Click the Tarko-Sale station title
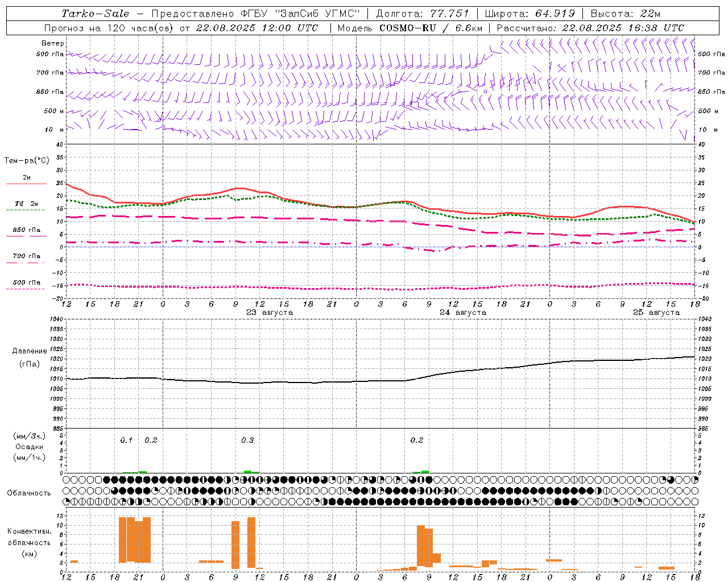Viewport: 728px width, 582px height. (x=95, y=14)
